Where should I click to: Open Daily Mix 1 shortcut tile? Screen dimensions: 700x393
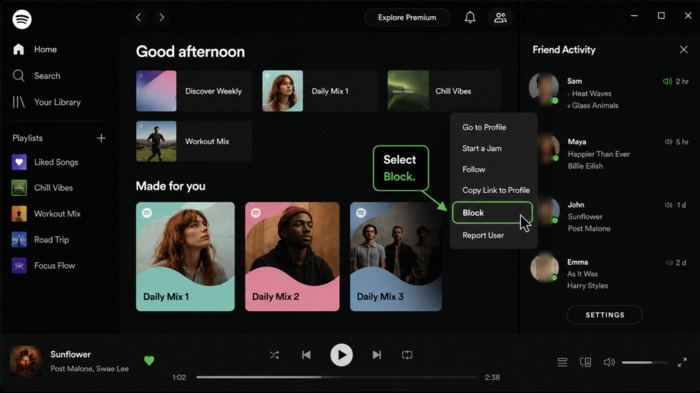[320, 91]
